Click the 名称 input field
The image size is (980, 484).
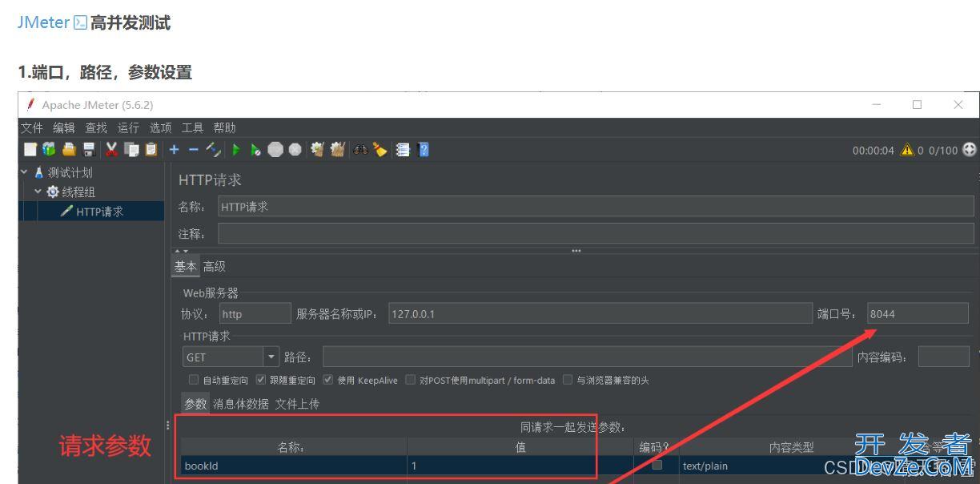coord(596,208)
